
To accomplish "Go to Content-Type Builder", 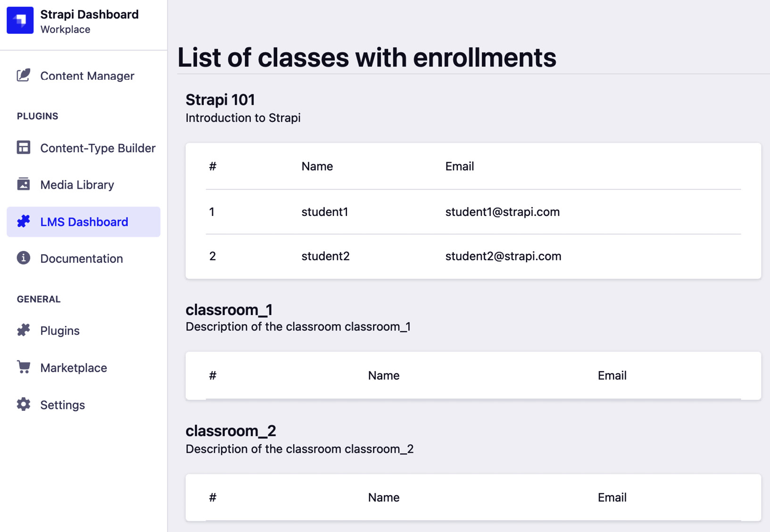I will 83,148.
